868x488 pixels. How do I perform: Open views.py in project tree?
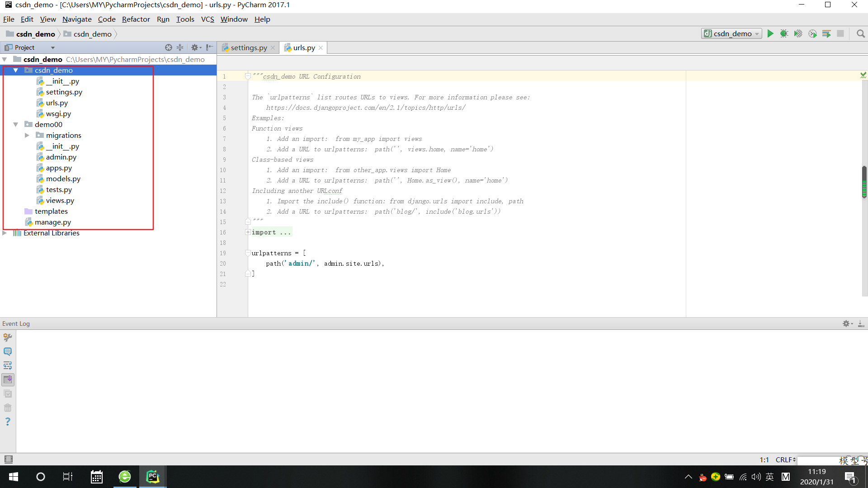[x=60, y=201]
